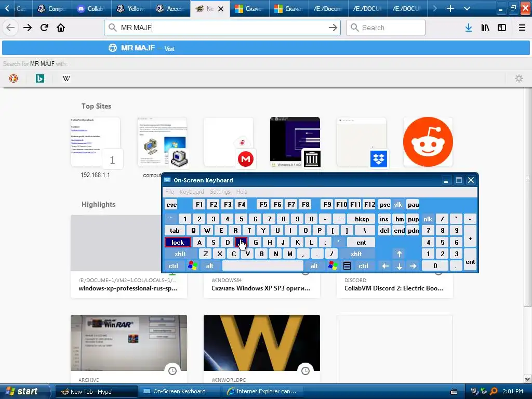532x399 pixels.
Task: Open the WinWorldPC highlight card
Action: pyautogui.click(x=262, y=350)
